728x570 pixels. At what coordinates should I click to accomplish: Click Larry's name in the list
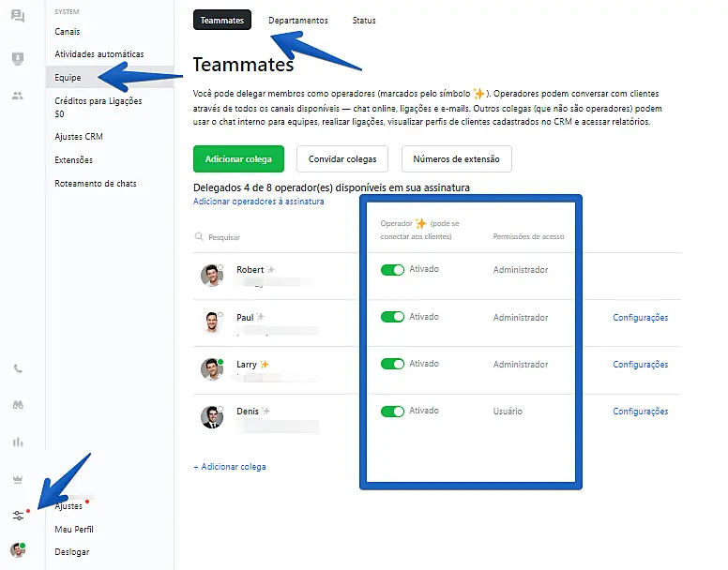[x=247, y=364]
